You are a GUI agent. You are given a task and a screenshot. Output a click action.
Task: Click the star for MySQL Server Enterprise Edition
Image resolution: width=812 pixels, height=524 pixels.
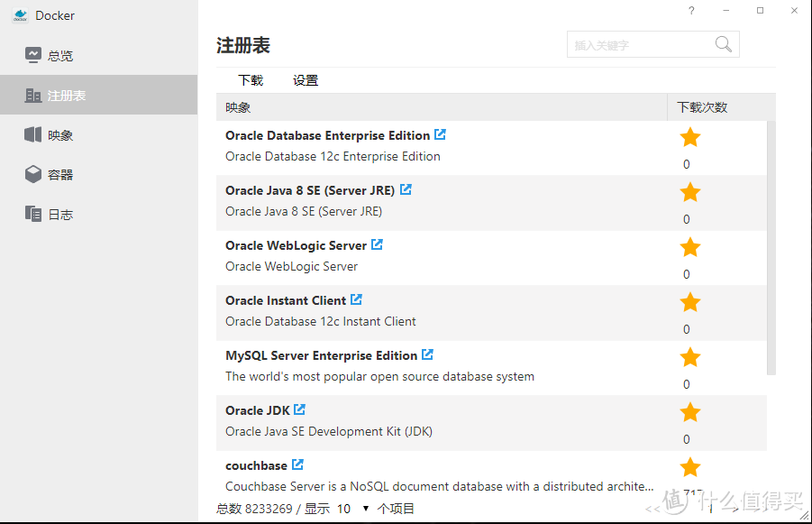pyautogui.click(x=689, y=357)
